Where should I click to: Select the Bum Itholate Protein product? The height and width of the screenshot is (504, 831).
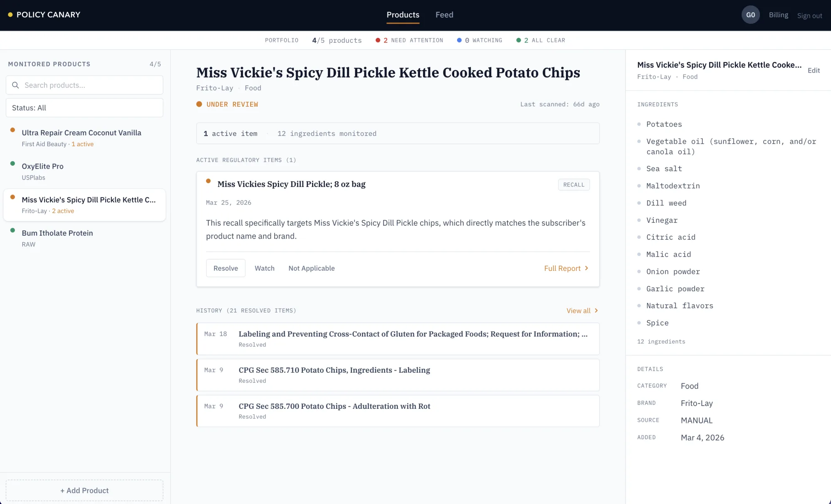tap(84, 238)
